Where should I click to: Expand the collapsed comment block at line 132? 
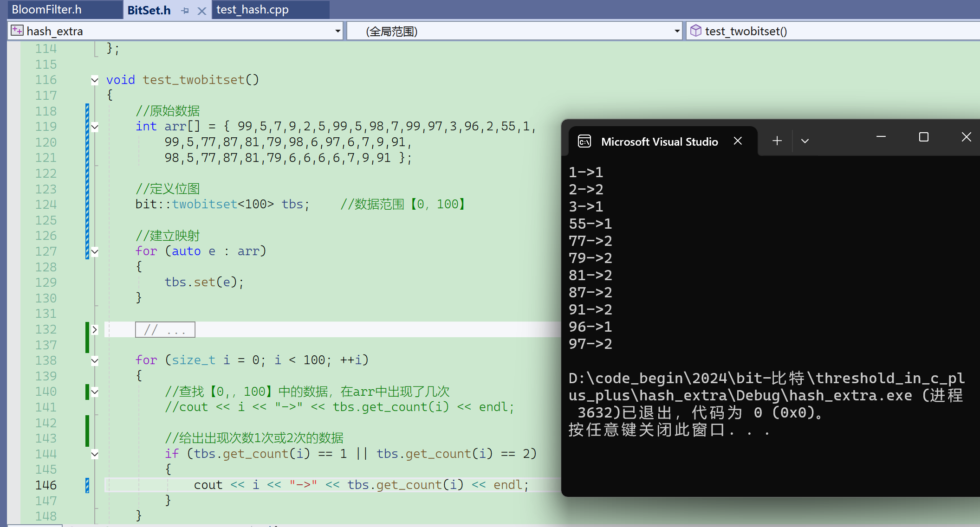click(95, 329)
